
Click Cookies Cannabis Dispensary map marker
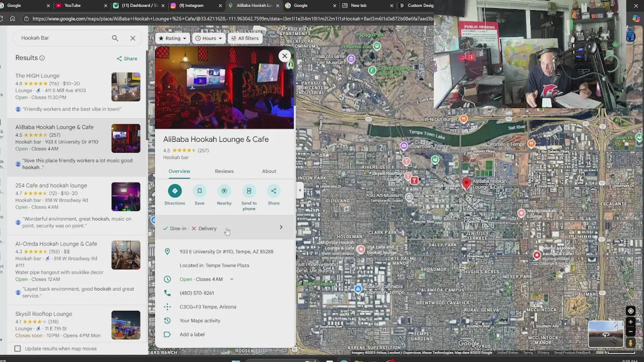(x=358, y=289)
